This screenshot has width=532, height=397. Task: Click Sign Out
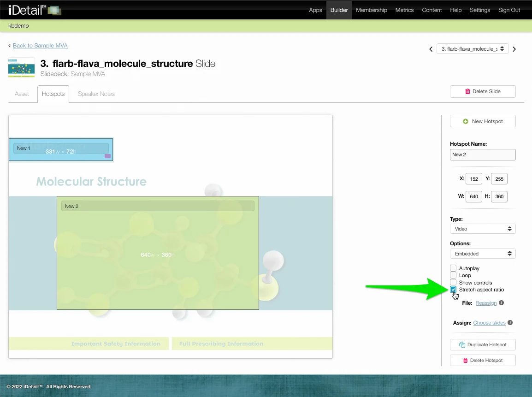coord(509,10)
